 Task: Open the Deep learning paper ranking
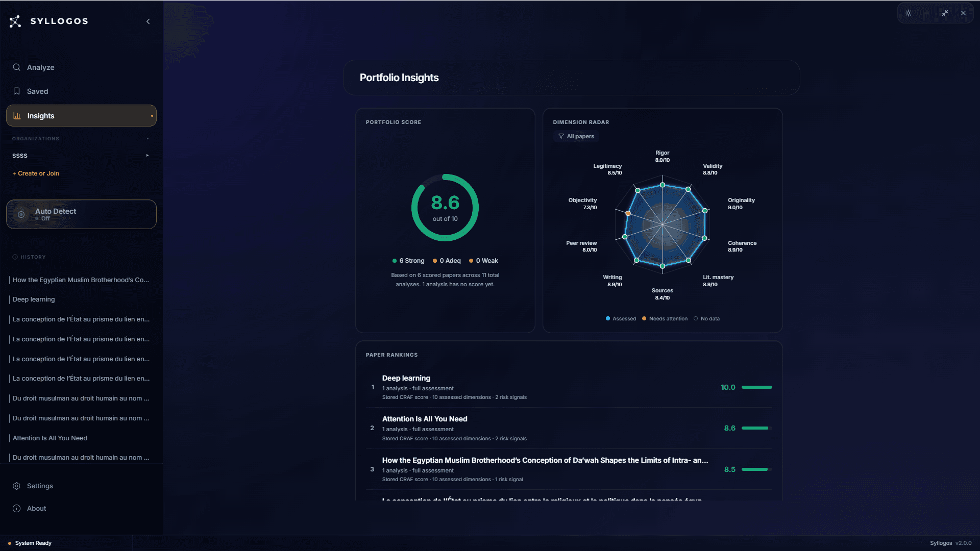(x=569, y=387)
